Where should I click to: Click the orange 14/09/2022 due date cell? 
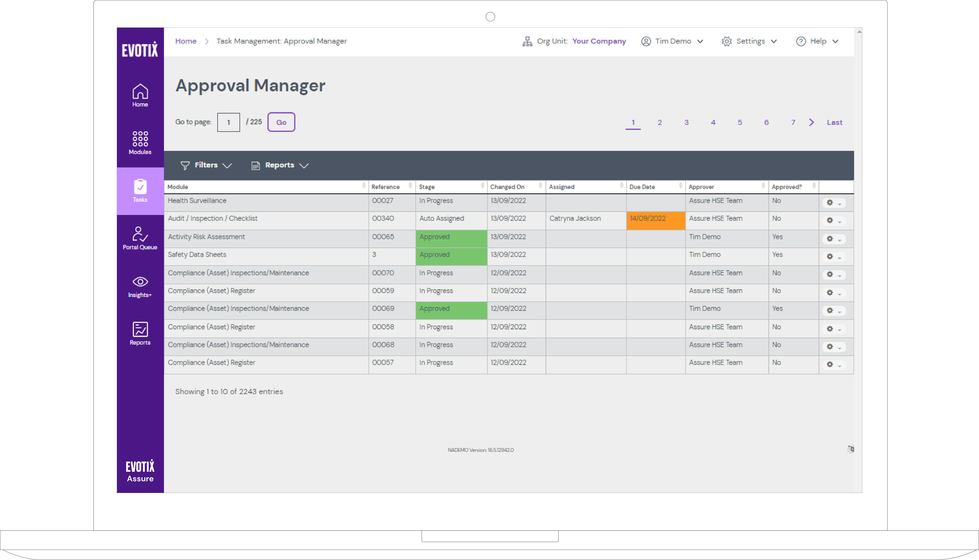point(656,220)
